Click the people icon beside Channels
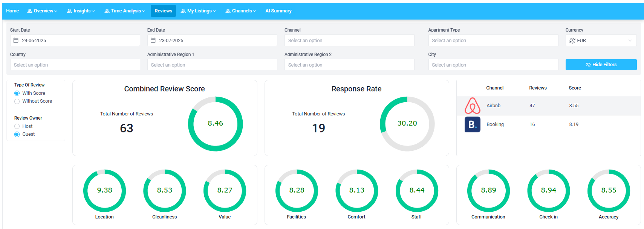The image size is (644, 229). [228, 11]
